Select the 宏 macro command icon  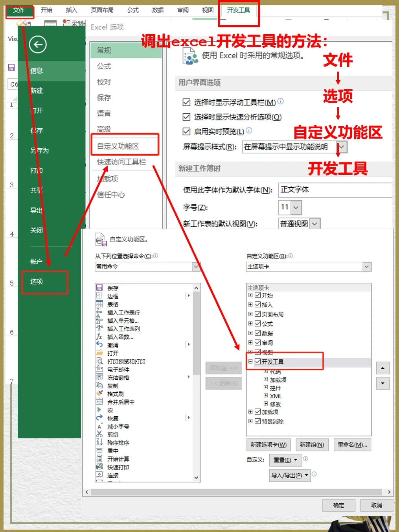pyautogui.click(x=99, y=410)
